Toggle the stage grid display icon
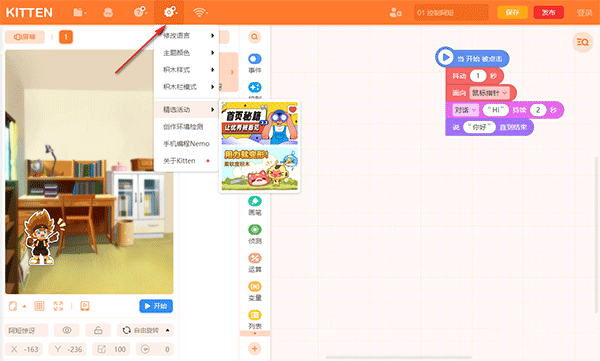The height and width of the screenshot is (361, 600). pos(39,306)
